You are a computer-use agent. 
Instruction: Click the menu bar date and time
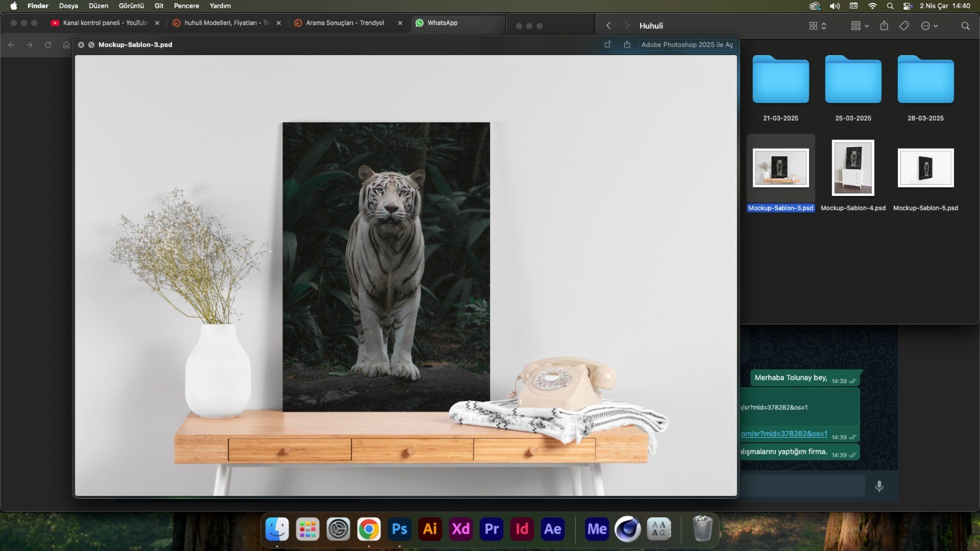[944, 6]
